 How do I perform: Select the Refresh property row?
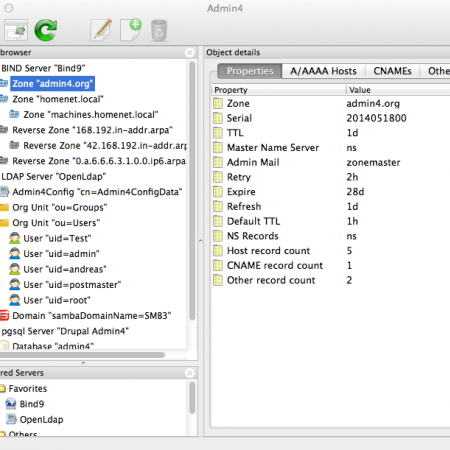click(x=331, y=207)
